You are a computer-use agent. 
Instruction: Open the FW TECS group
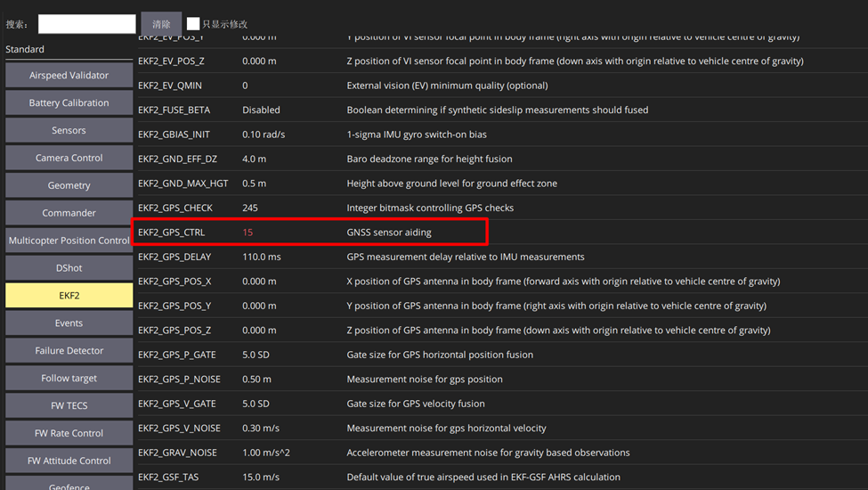[x=69, y=406]
